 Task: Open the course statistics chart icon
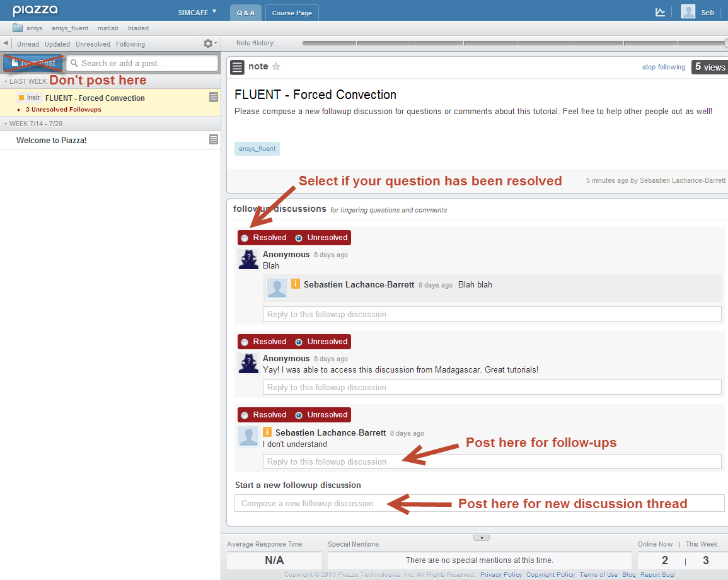tap(660, 12)
